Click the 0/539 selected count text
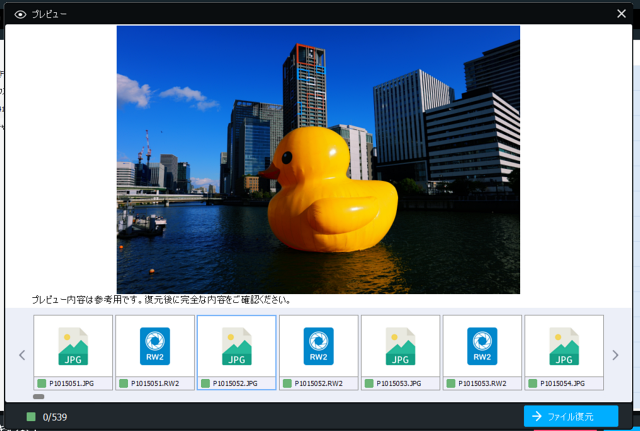 [55, 417]
